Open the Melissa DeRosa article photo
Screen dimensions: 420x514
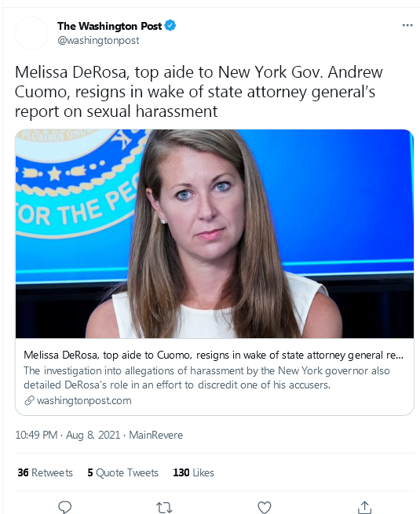pyautogui.click(x=214, y=234)
